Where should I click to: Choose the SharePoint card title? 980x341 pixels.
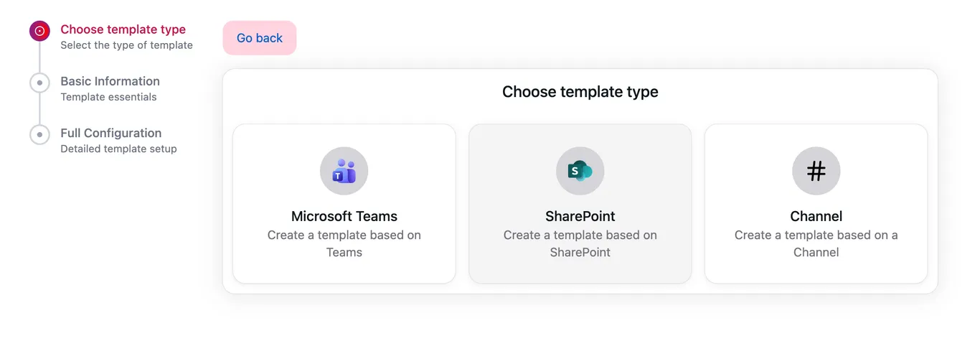coord(580,216)
